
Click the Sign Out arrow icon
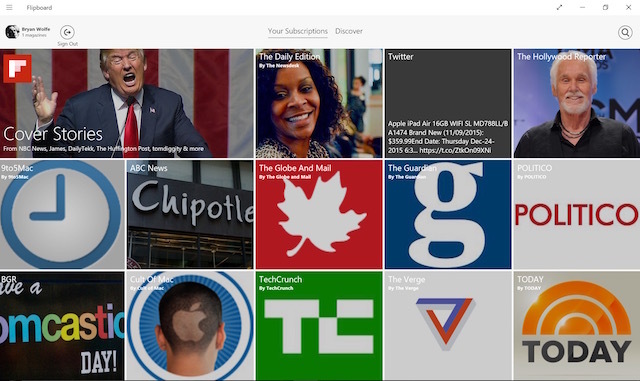[67, 32]
